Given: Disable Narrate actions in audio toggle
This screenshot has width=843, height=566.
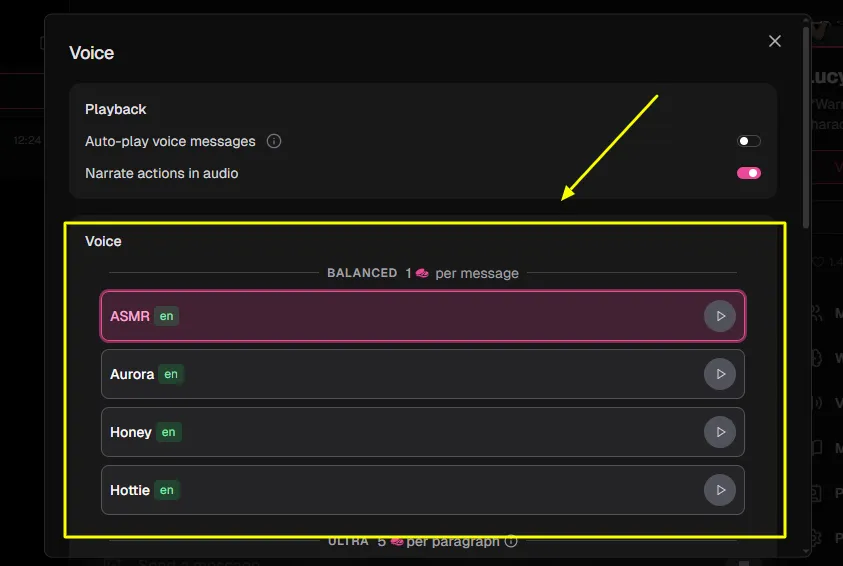Looking at the screenshot, I should (x=748, y=173).
